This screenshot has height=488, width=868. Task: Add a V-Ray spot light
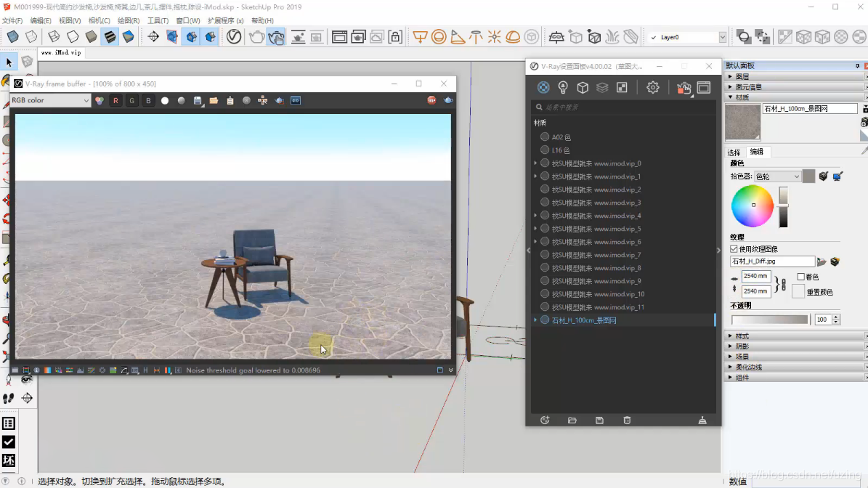458,37
